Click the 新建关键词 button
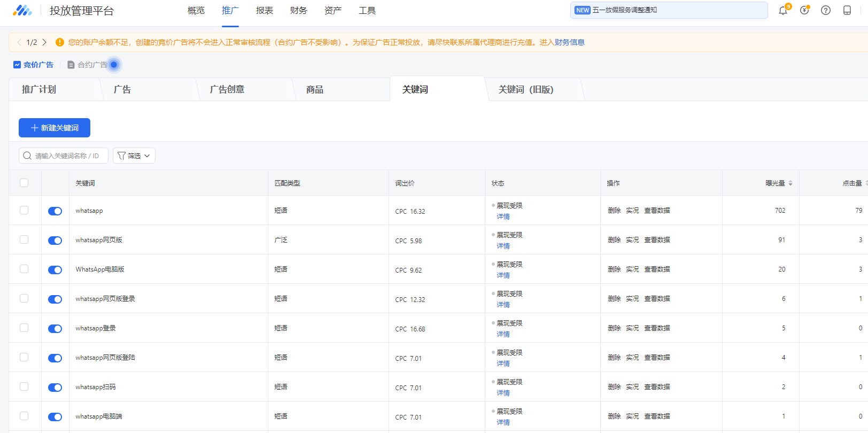Image resolution: width=868 pixels, height=433 pixels. point(55,128)
